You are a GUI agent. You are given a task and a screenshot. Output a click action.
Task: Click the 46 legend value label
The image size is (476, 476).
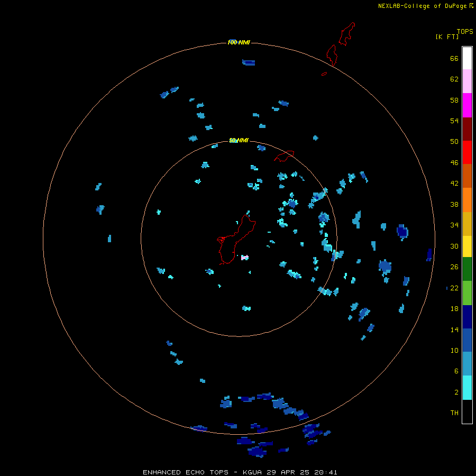tap(454, 162)
